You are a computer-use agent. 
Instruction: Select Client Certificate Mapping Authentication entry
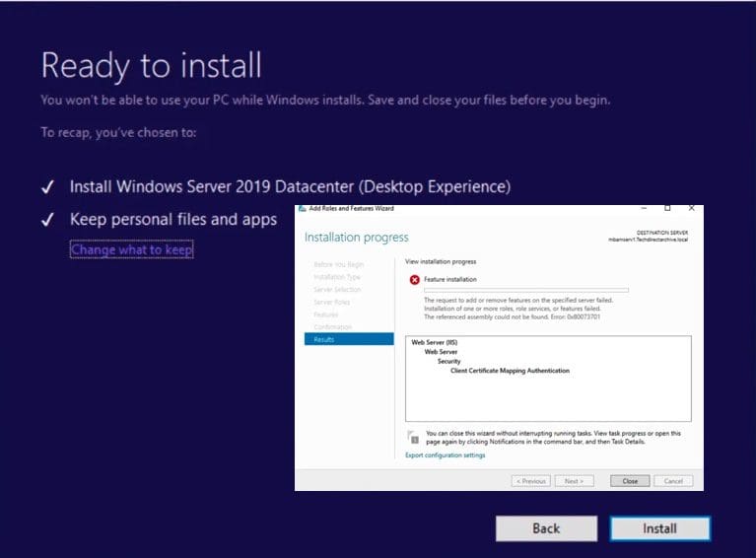tap(510, 371)
